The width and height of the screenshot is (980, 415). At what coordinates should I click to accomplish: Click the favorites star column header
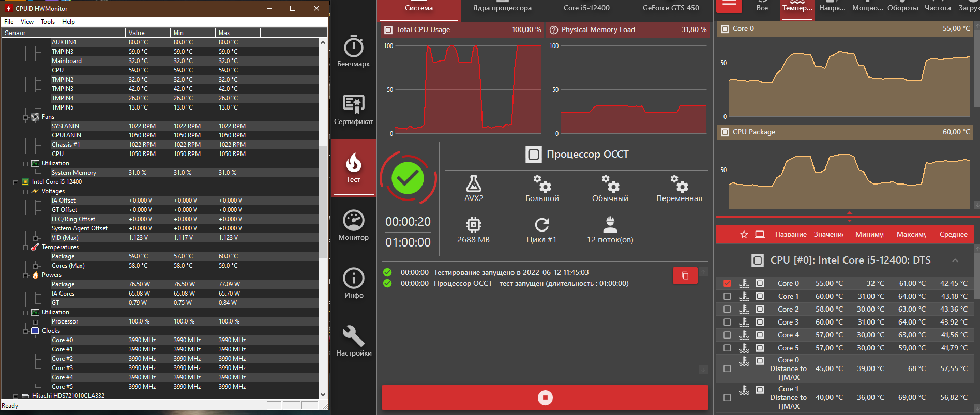click(744, 234)
